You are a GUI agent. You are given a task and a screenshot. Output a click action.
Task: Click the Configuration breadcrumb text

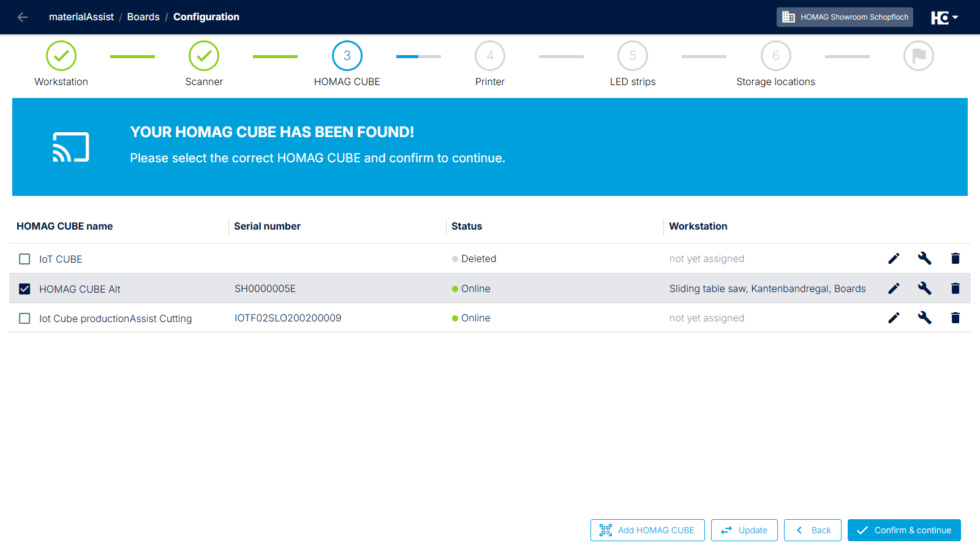[x=206, y=17]
